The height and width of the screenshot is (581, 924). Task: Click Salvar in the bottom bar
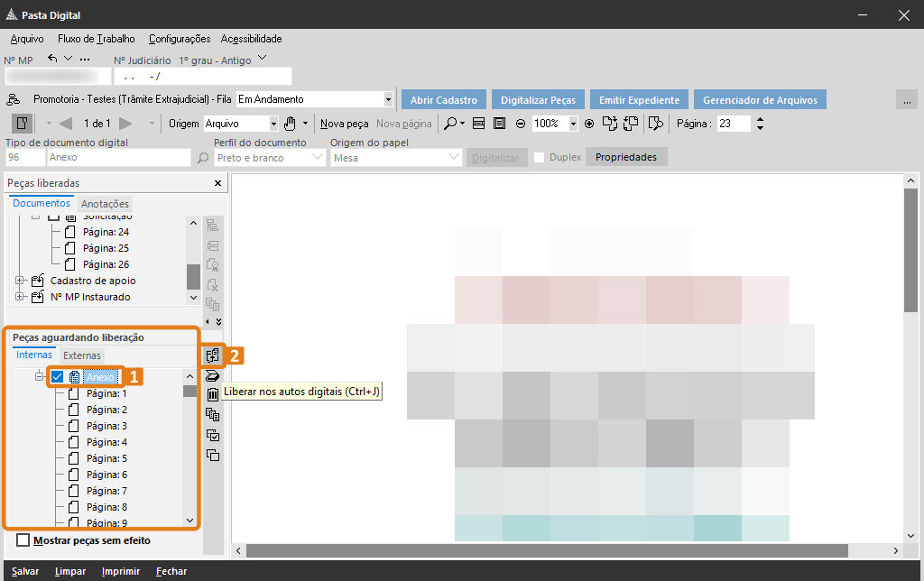pos(25,571)
